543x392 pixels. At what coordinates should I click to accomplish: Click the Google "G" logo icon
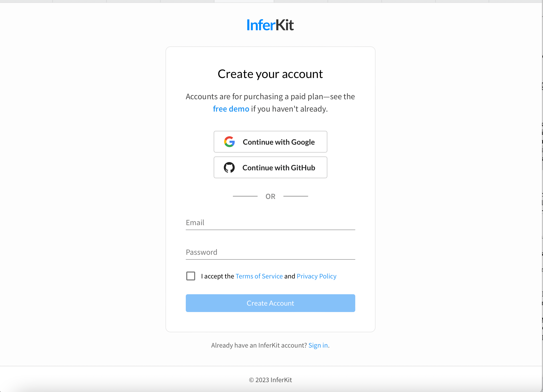click(229, 142)
